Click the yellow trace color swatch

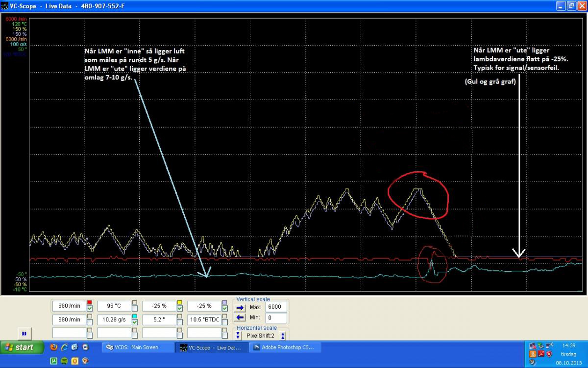[180, 302]
